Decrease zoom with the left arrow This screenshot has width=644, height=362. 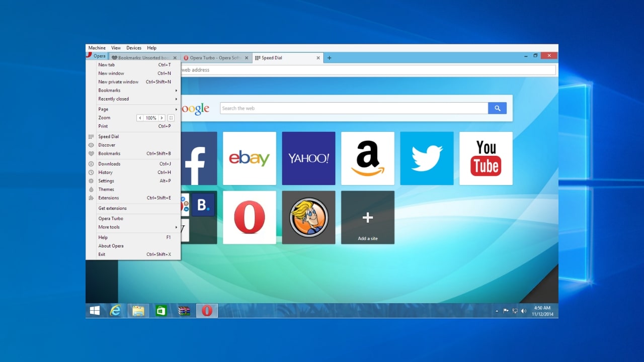pos(140,118)
